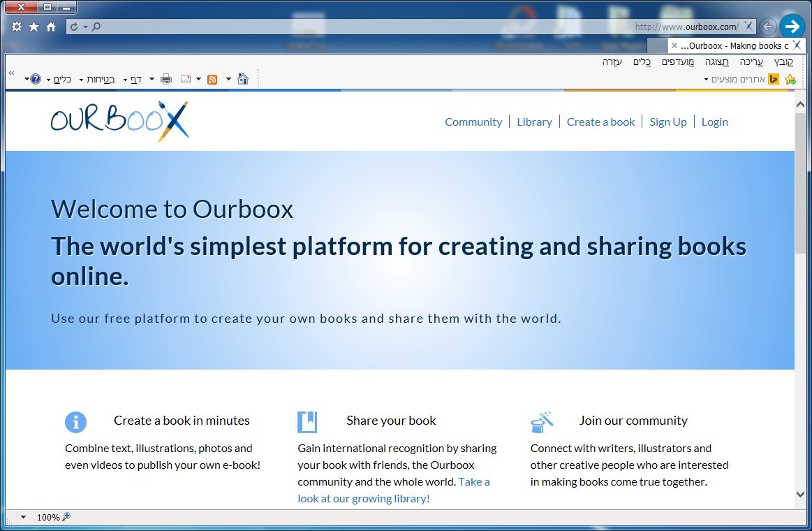Open the מועדפים (Favorites) menu
Screen dimensions: 812x531
(678, 62)
